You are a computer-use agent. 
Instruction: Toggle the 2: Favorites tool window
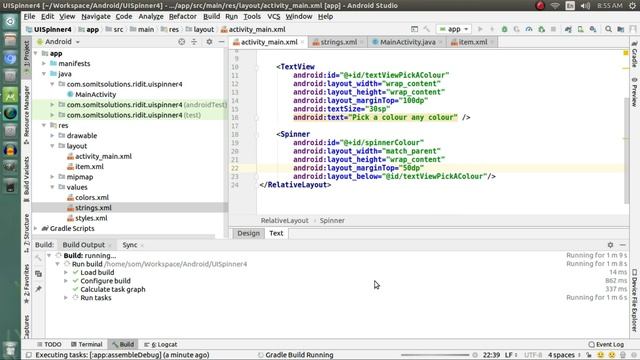(27, 283)
